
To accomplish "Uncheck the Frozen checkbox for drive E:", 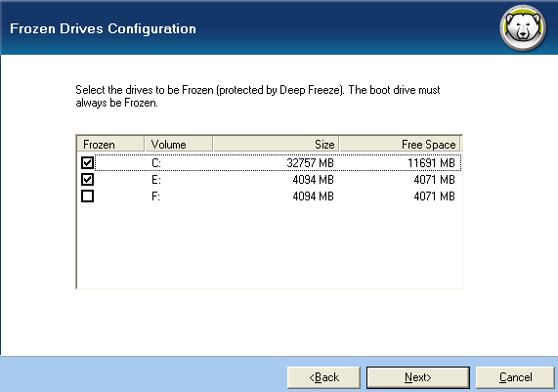I will [87, 180].
